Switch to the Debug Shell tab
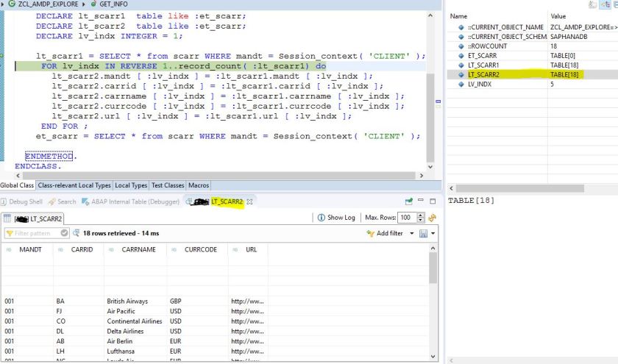This screenshot has height=364, width=618. coord(25,201)
